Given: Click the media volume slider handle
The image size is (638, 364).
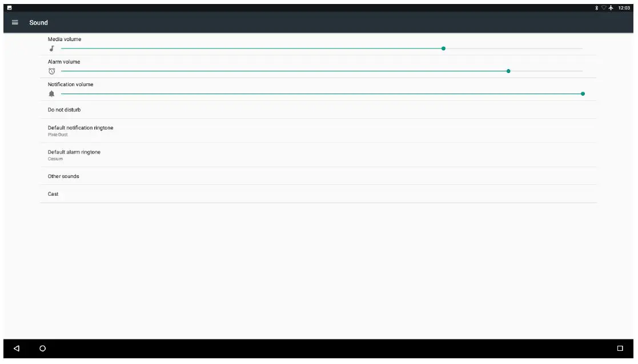Looking at the screenshot, I should point(443,48).
